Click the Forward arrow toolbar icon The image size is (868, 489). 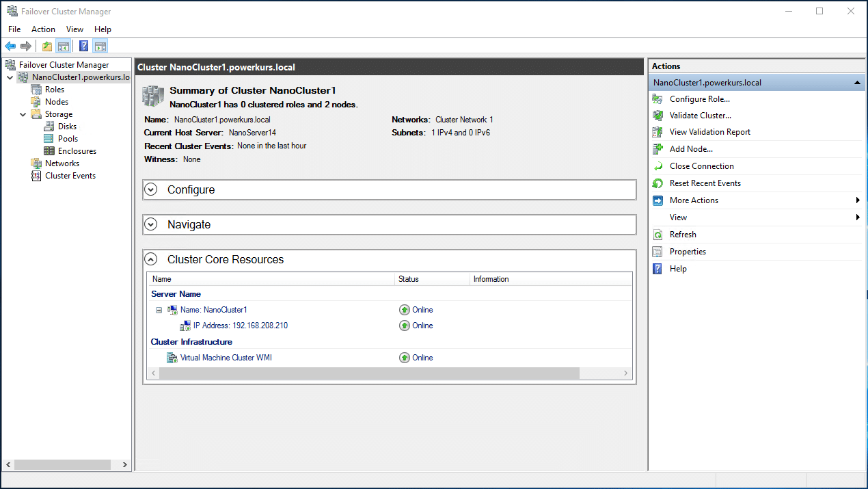click(x=26, y=47)
